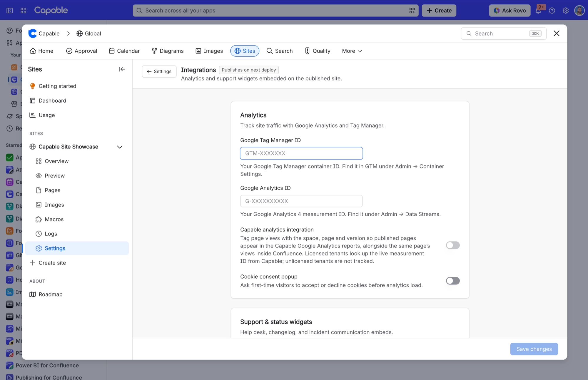Switch to the Calendar tab
588x380 pixels.
(124, 51)
